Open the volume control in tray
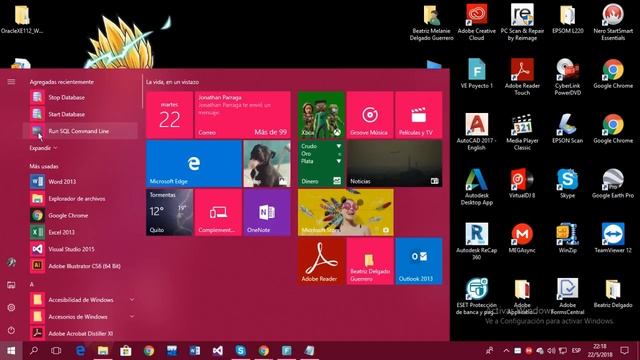The image size is (640, 360). [x=551, y=351]
